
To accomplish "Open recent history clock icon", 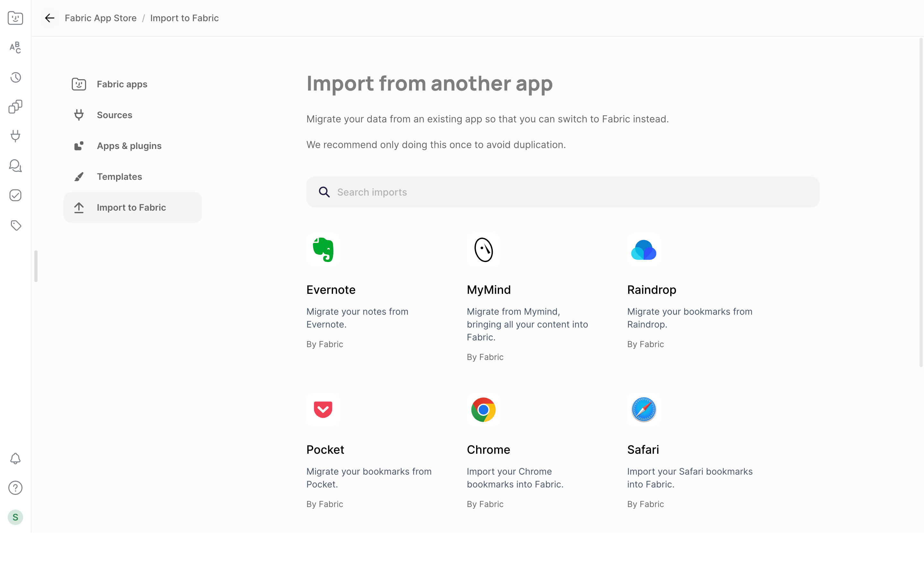I will tap(15, 77).
